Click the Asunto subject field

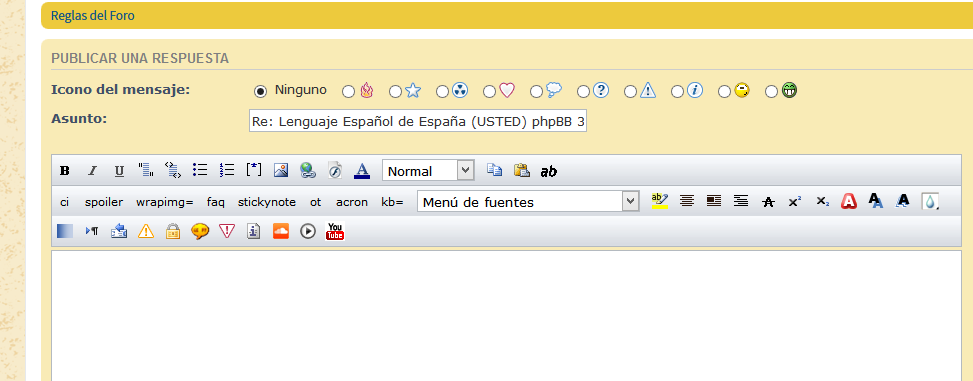(418, 121)
